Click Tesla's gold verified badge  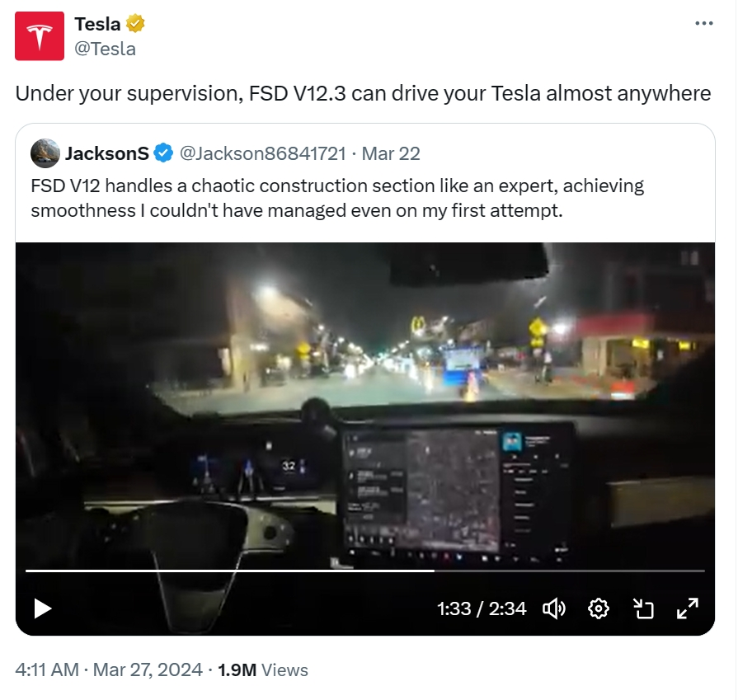point(136,24)
